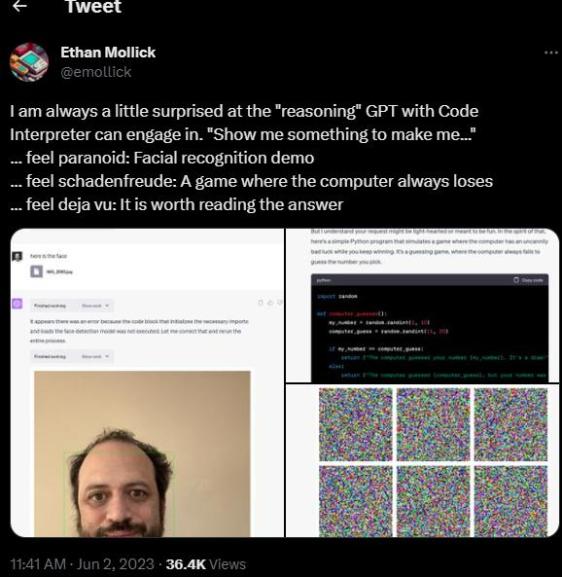Image resolution: width=562 pixels, height=577 pixels.
Task: Expand the first 'Show work' dropdown
Action: coord(95,306)
